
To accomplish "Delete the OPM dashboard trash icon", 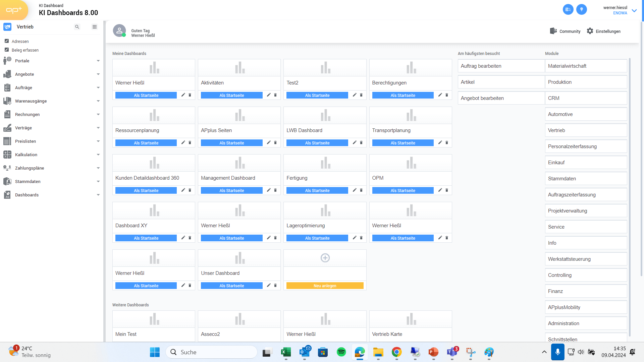I will [x=447, y=190].
